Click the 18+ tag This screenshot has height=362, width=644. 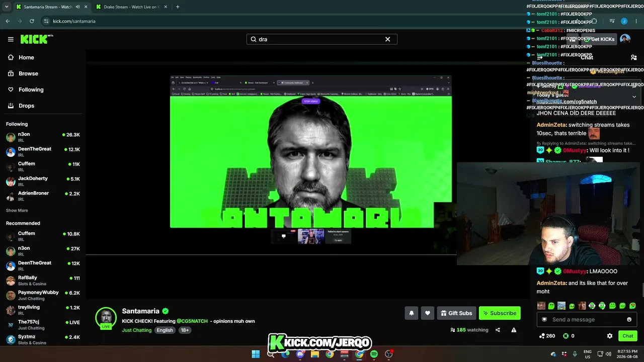click(x=185, y=330)
